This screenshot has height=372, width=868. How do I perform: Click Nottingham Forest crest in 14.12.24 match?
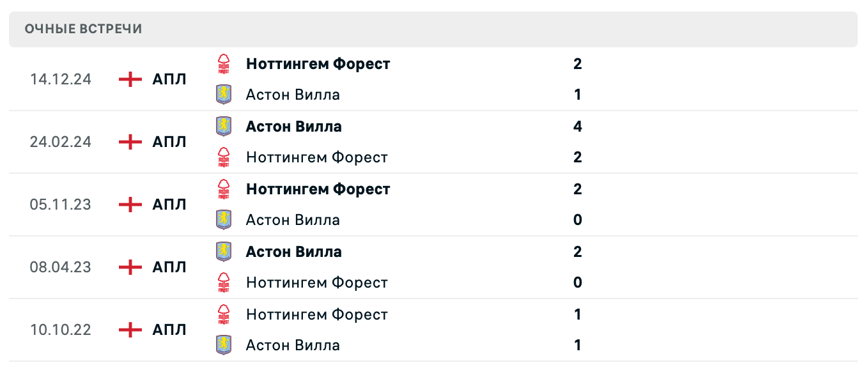223,64
